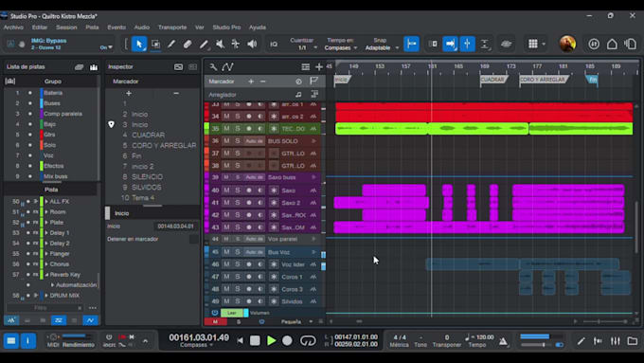This screenshot has width=644, height=363.
Task: Click the Fin marker on timeline
Action: pos(592,80)
